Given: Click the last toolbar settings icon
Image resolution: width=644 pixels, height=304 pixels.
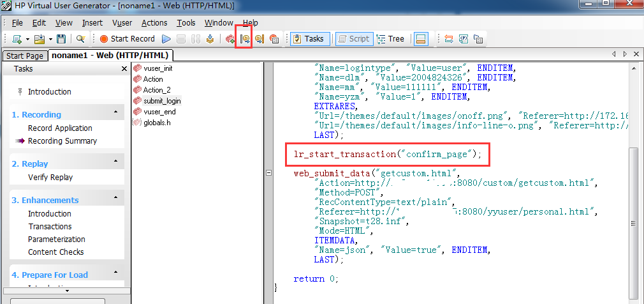Looking at the screenshot, I should pos(478,39).
